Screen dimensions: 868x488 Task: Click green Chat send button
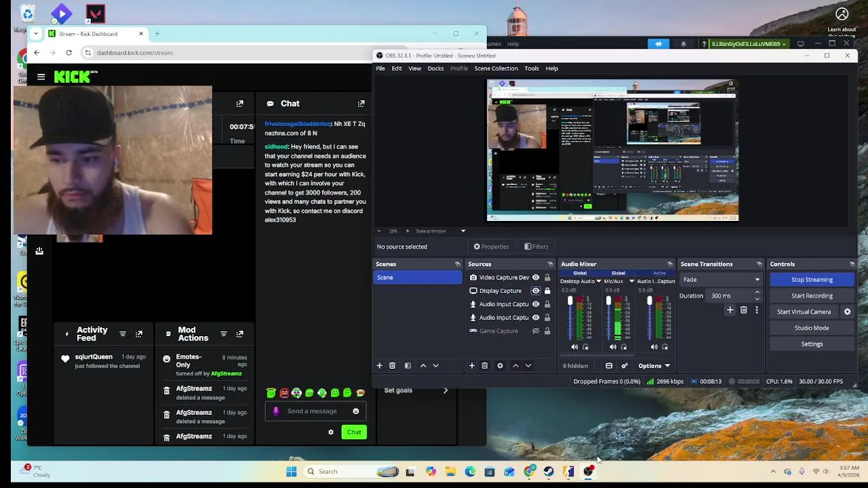(x=354, y=432)
